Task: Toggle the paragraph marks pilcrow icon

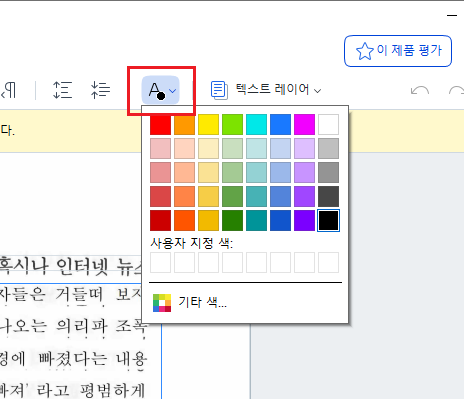Action: point(9,90)
